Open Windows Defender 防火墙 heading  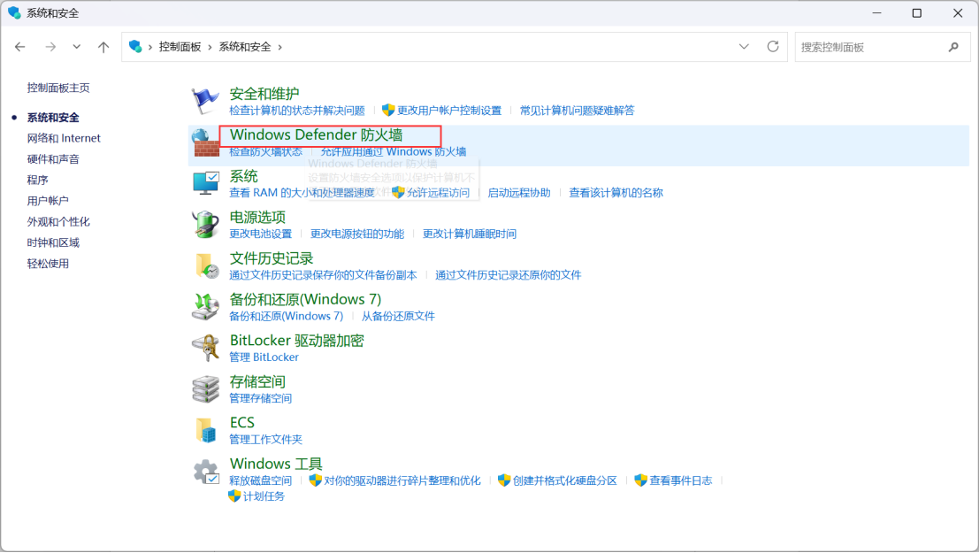(317, 135)
